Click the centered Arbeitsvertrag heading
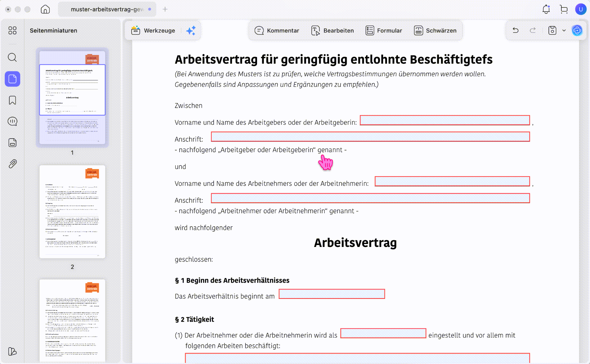The width and height of the screenshot is (590, 364). click(x=355, y=243)
